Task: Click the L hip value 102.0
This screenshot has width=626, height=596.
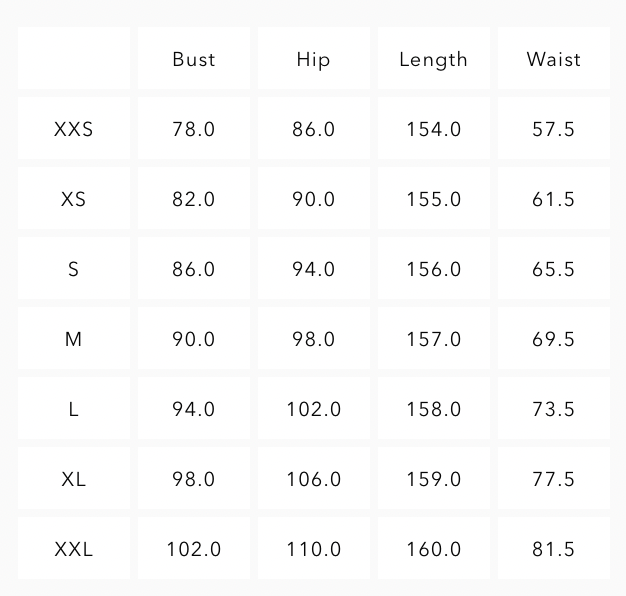Action: click(313, 409)
